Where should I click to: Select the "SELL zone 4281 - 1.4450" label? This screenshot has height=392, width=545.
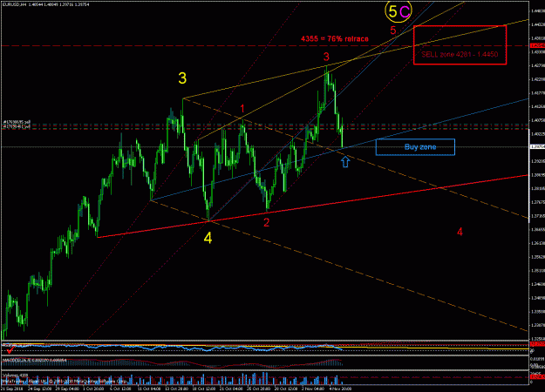[460, 54]
